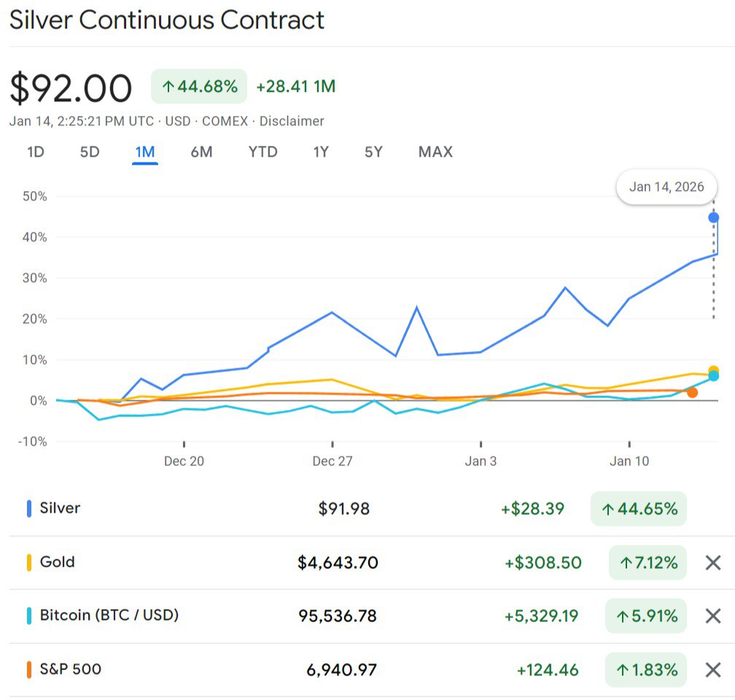
Task: Click the green 44.68% change badge
Action: pos(199,87)
